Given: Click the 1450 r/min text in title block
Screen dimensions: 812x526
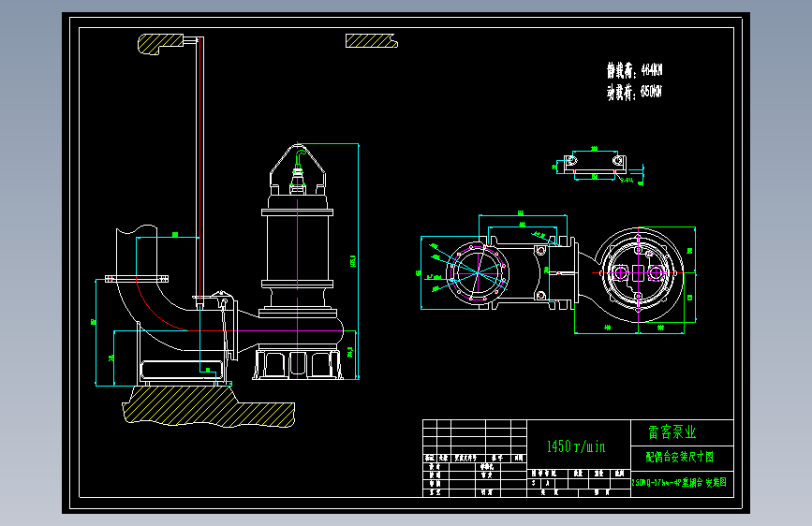Looking at the screenshot, I should 576,446.
